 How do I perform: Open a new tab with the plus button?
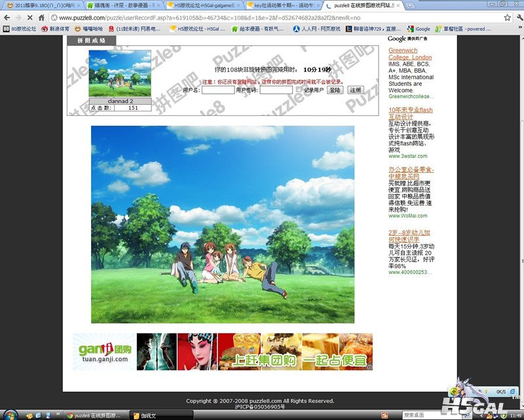(410, 5)
